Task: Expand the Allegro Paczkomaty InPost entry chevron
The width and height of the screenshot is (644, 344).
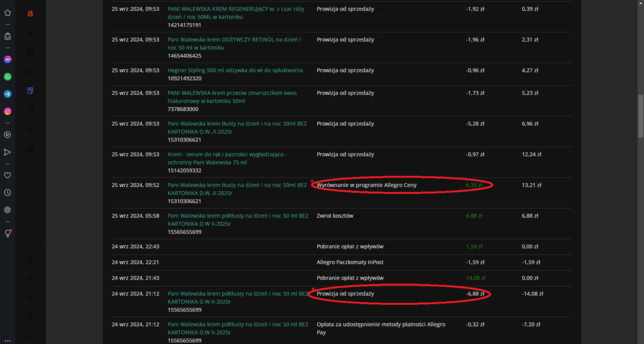Action: coord(388,263)
